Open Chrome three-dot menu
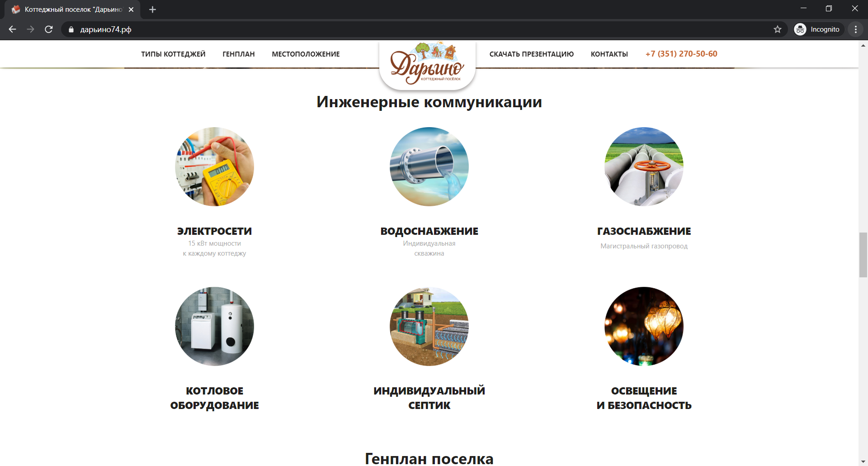The image size is (868, 466). click(855, 29)
